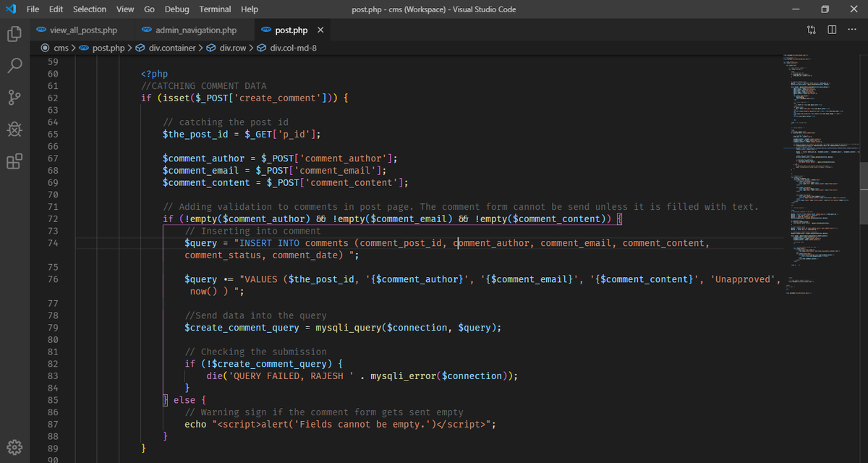Click the mysqli_query function call
Screen dimensions: 868x463
[349, 328]
